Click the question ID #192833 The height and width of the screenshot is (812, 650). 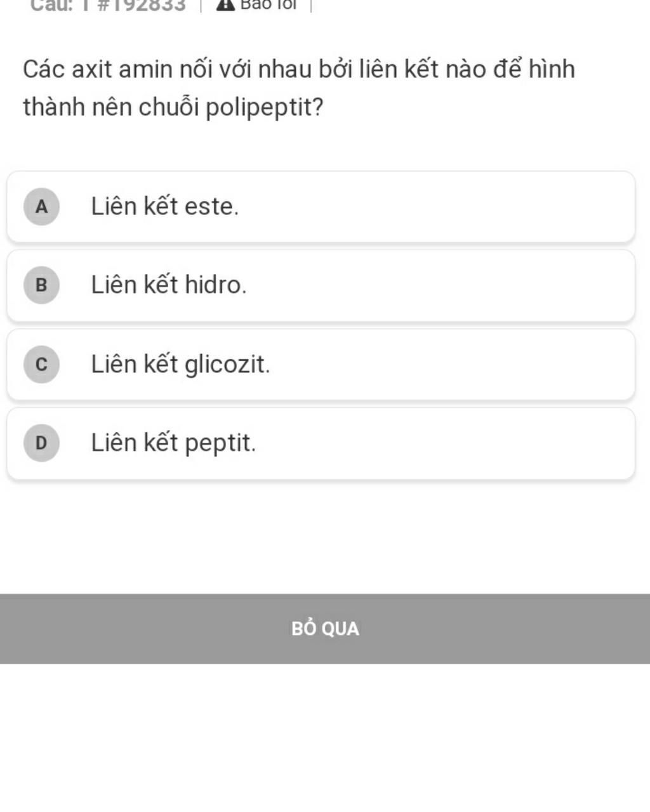tap(142, 5)
